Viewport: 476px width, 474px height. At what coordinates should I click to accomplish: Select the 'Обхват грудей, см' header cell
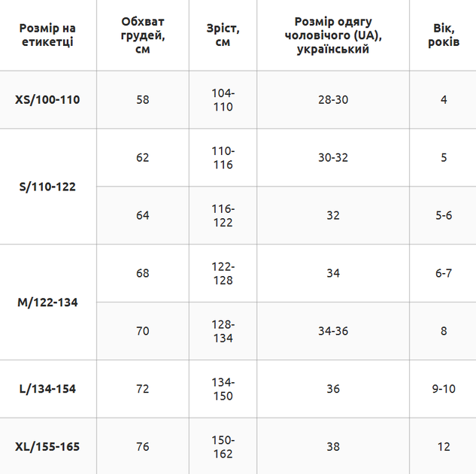coord(143,35)
